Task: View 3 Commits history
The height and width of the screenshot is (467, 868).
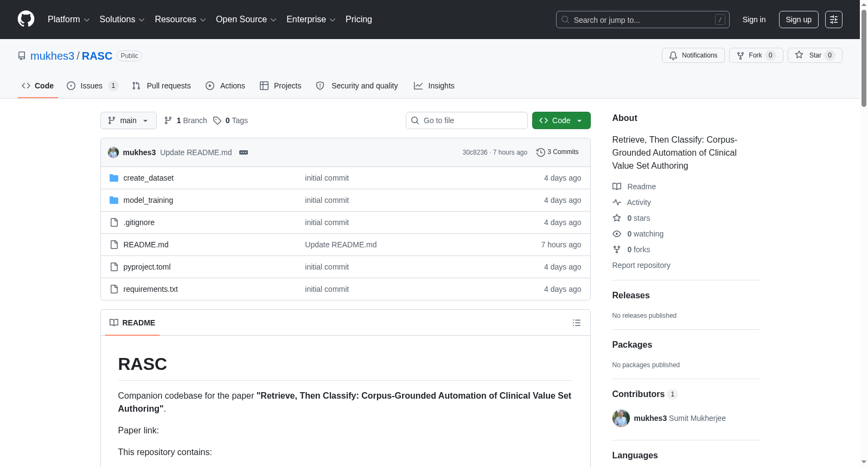Action: [x=557, y=152]
